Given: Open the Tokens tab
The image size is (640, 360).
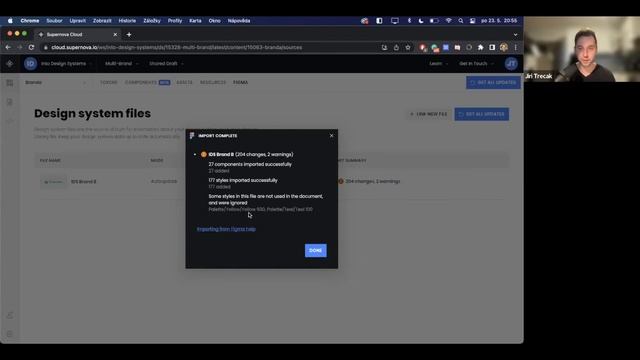Looking at the screenshot, I should pyautogui.click(x=109, y=82).
